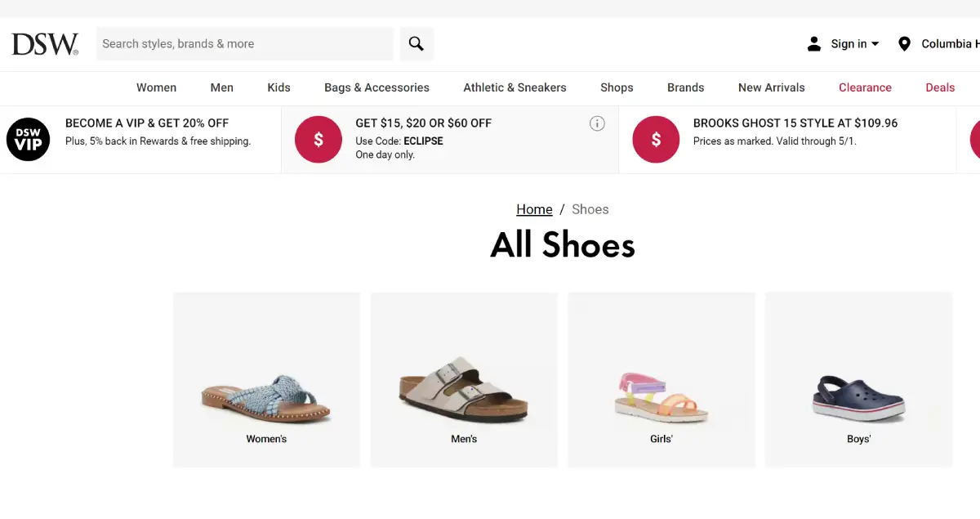
Task: Click the Home breadcrumb link
Action: tap(534, 209)
